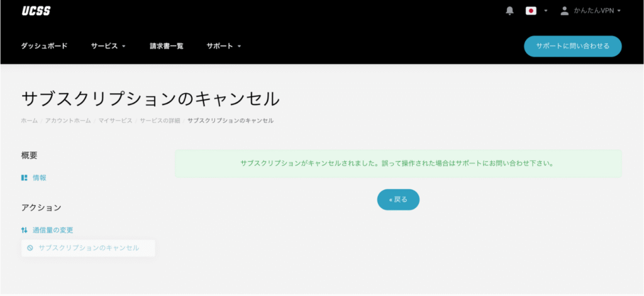
Task: Expand the language selector dropdown arrow
Action: tap(545, 11)
